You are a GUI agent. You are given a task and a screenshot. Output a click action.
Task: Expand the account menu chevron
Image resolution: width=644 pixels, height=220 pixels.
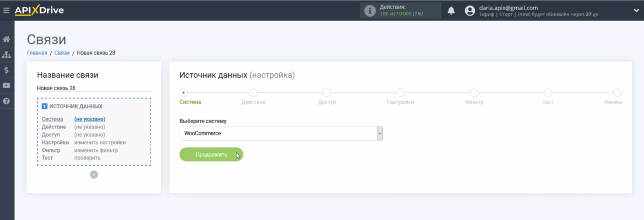[636, 10]
